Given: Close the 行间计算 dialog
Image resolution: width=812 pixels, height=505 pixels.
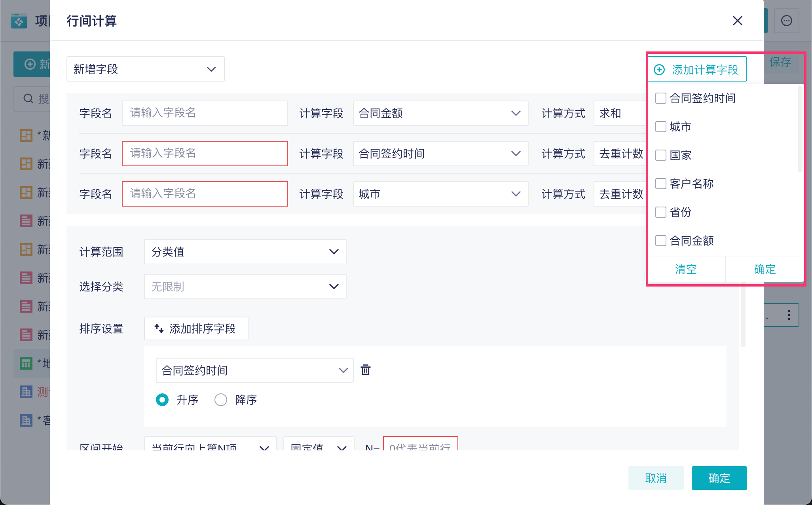Looking at the screenshot, I should [x=737, y=21].
